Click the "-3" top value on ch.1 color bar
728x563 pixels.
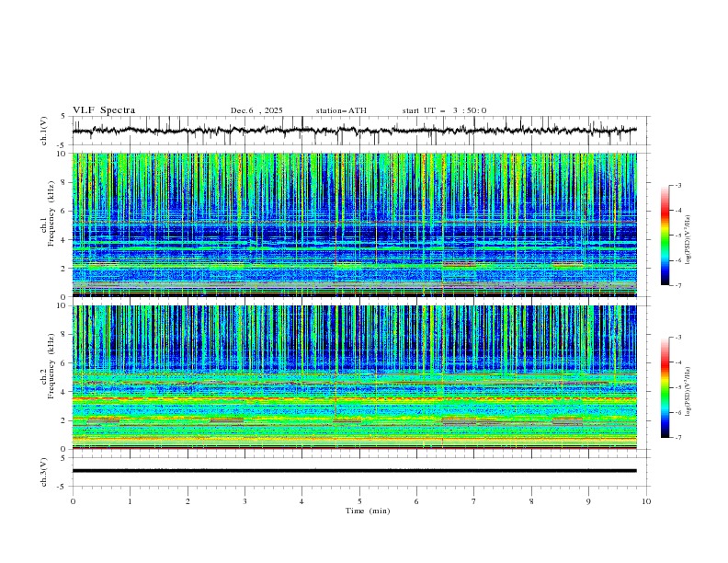coord(677,186)
